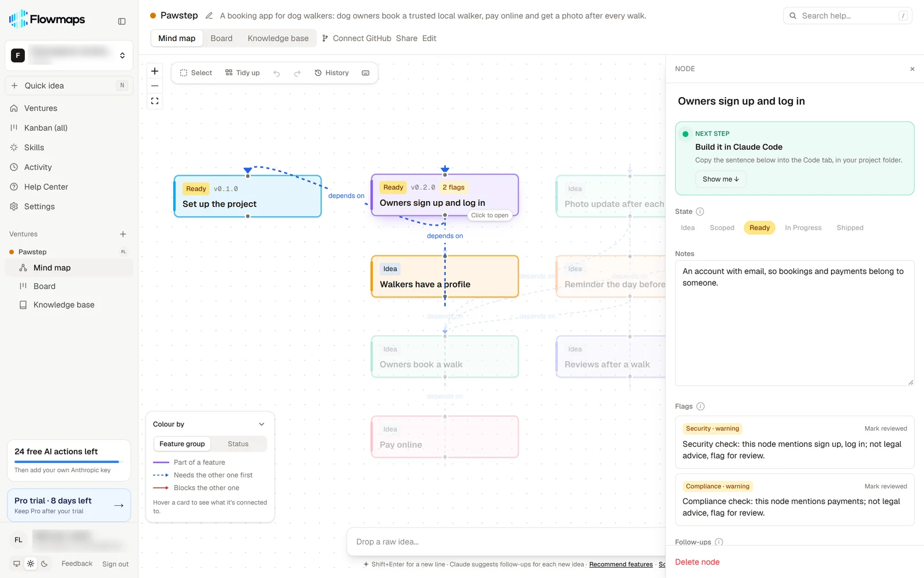924x578 pixels.
Task: Expand Show me in Next Step
Action: click(x=721, y=179)
